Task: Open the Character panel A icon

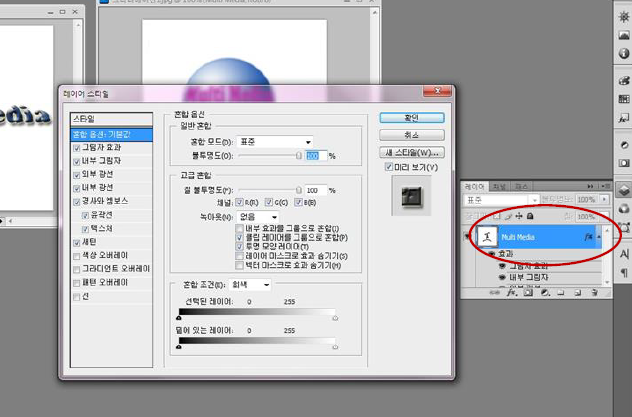Action: pos(624,254)
